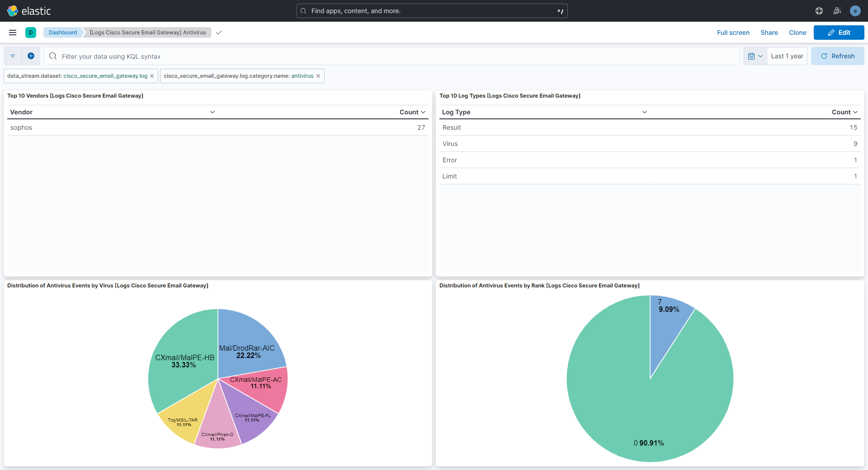Click the KQL filter input field
This screenshot has width=868, height=470.
271,56
